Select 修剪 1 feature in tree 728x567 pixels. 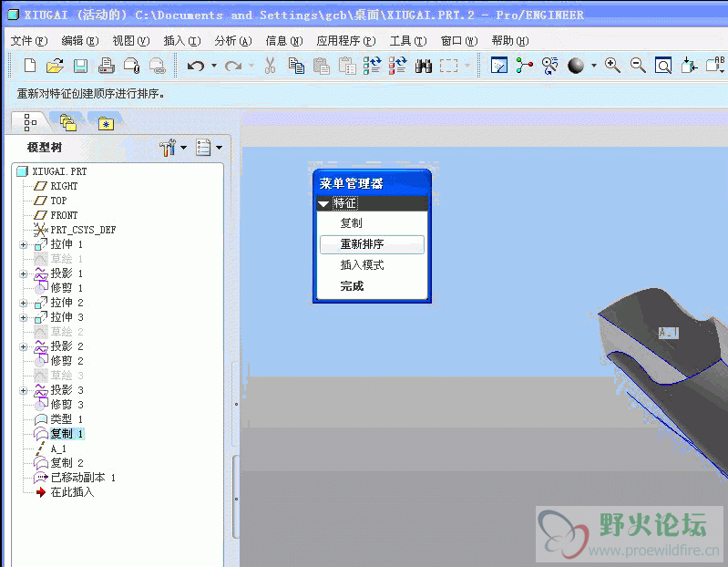[67, 288]
